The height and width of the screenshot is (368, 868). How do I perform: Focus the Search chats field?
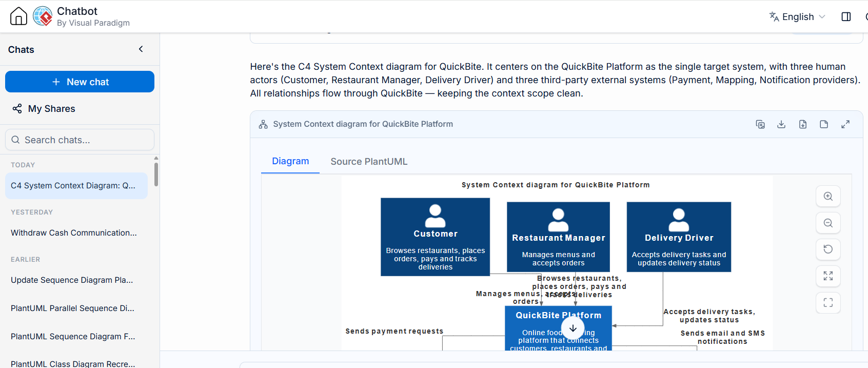(x=80, y=140)
